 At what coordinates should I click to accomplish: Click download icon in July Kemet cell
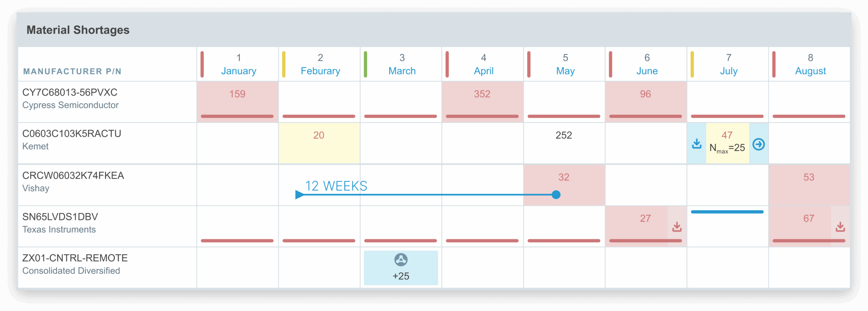point(696,144)
